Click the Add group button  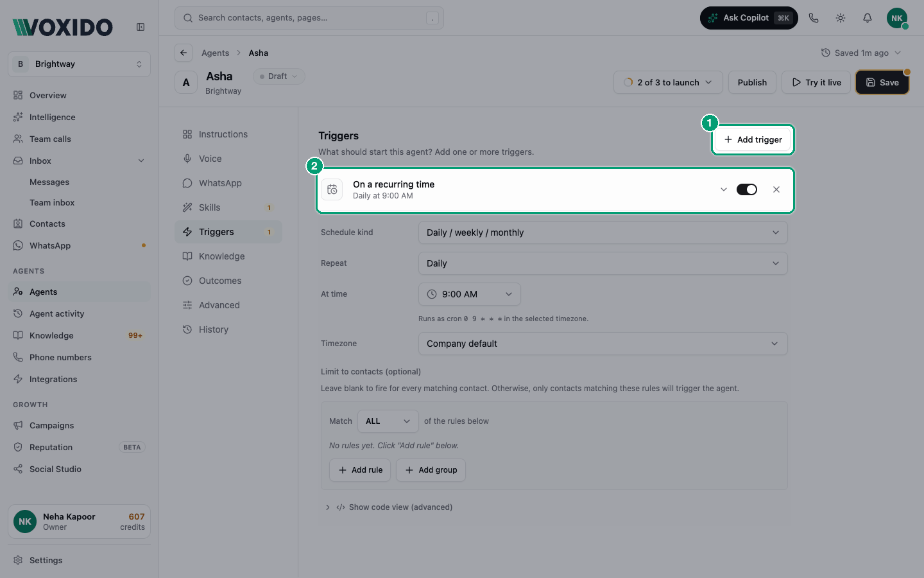click(431, 470)
